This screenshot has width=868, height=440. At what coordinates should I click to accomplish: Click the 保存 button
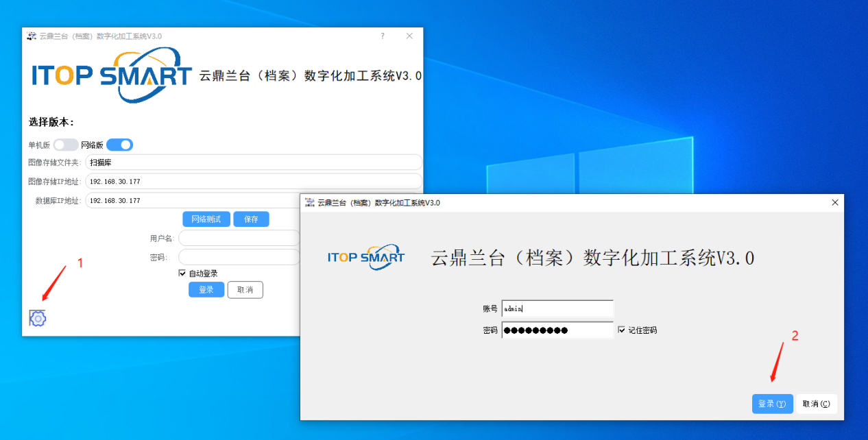(x=251, y=219)
